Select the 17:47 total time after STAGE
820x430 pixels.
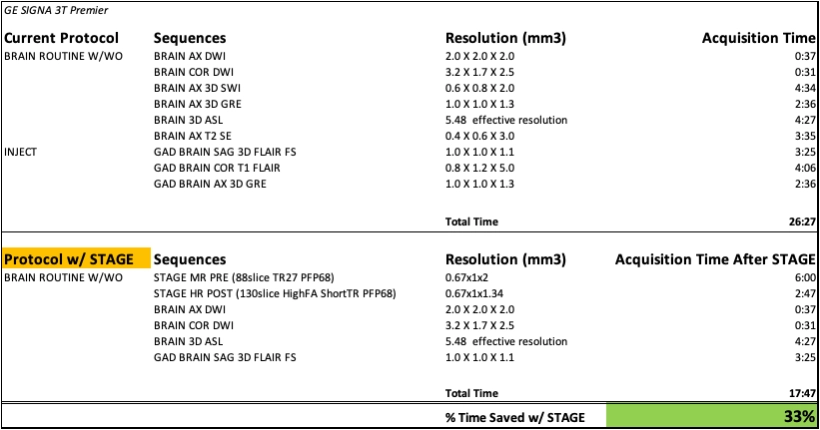click(x=802, y=393)
